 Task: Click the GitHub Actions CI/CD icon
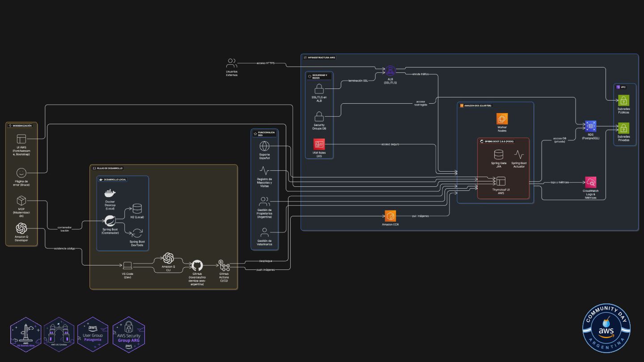[224, 265]
